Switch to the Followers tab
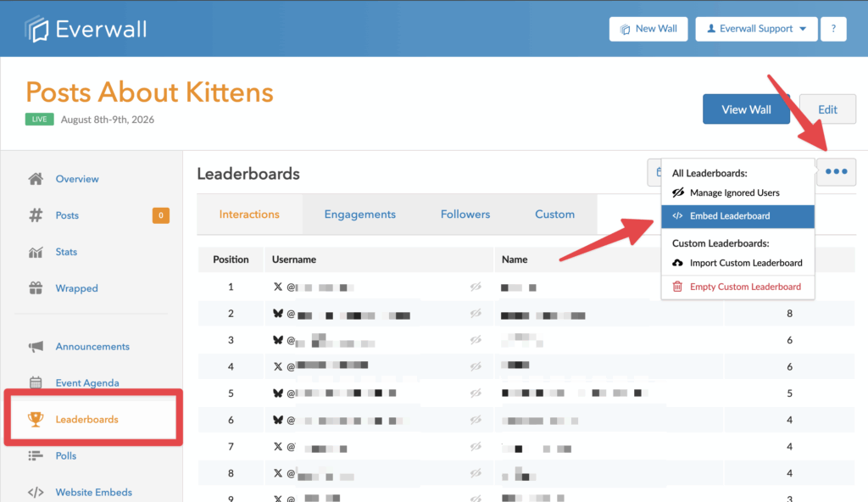Screen dimensions: 868x502 pos(465,215)
